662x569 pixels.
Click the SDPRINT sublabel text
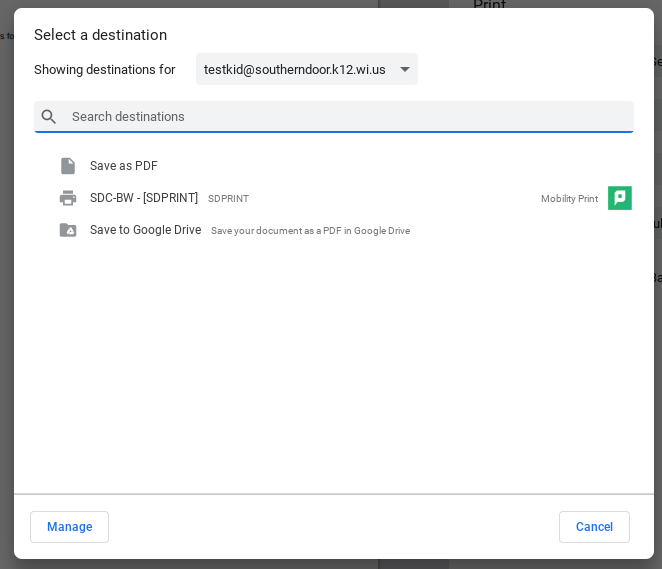pos(228,199)
